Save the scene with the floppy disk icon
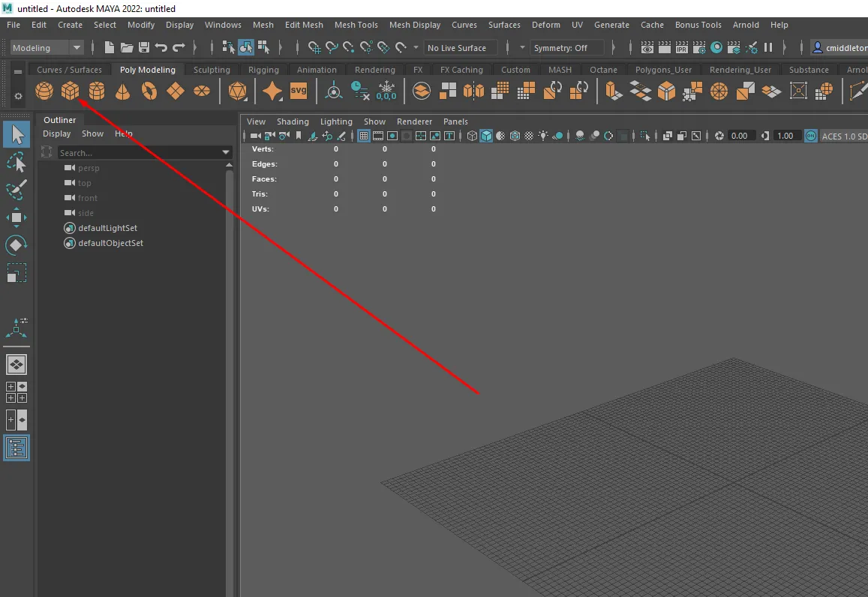Image resolution: width=868 pixels, height=597 pixels. 144,47
